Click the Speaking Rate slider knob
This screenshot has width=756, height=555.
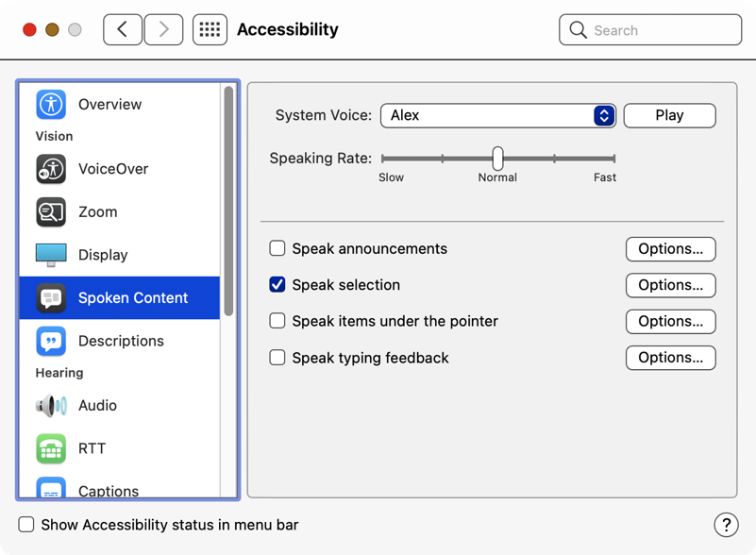click(497, 159)
